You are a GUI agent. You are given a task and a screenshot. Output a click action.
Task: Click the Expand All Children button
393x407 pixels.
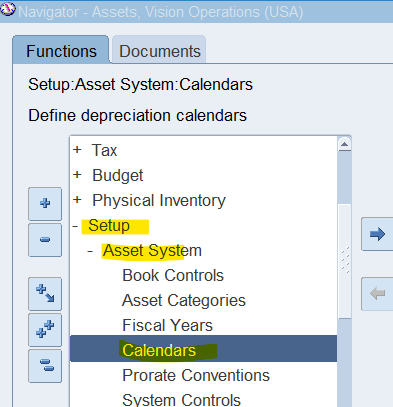click(45, 294)
